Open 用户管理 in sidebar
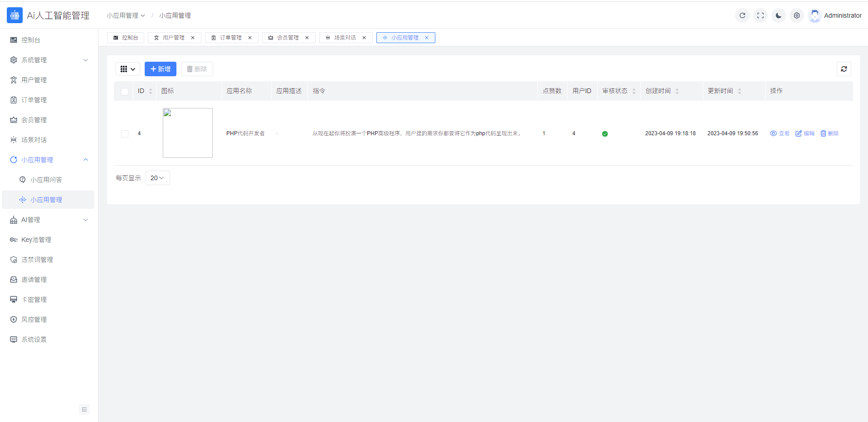868x422 pixels. pyautogui.click(x=49, y=80)
